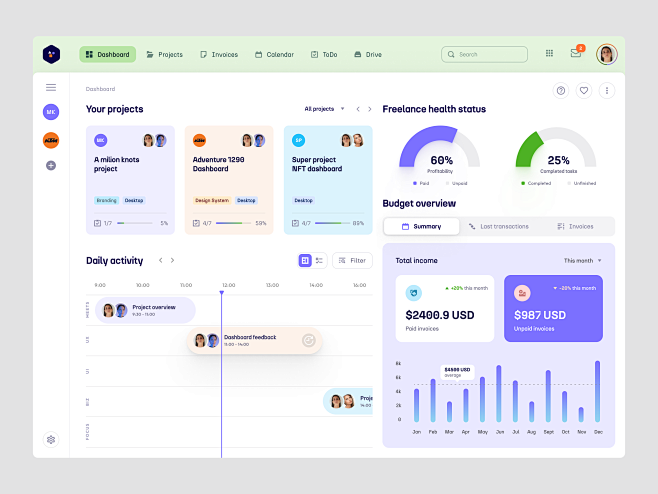Viewport: 658px width, 494px height.
Task: Open Adventure 1290 Dashboard card
Action: point(229,180)
